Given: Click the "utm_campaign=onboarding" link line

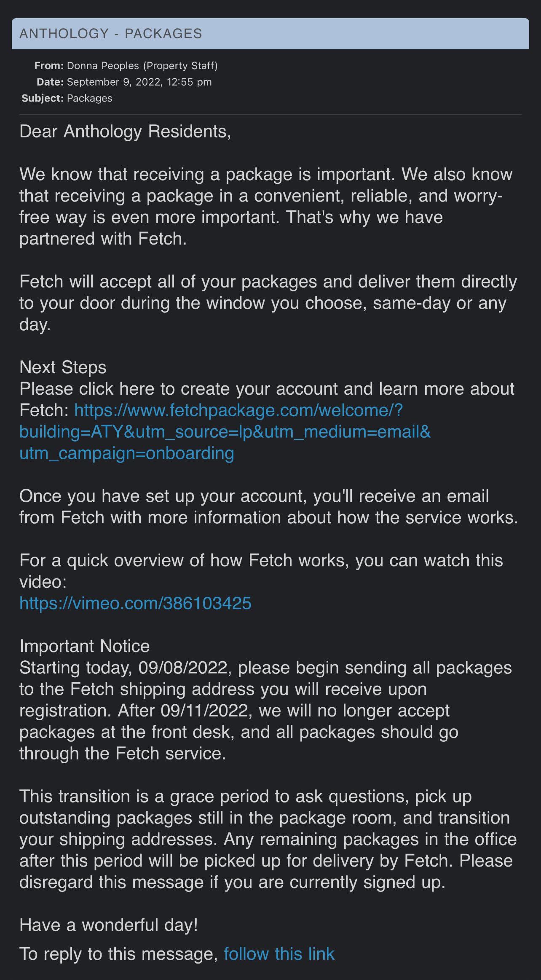Looking at the screenshot, I should tap(127, 453).
